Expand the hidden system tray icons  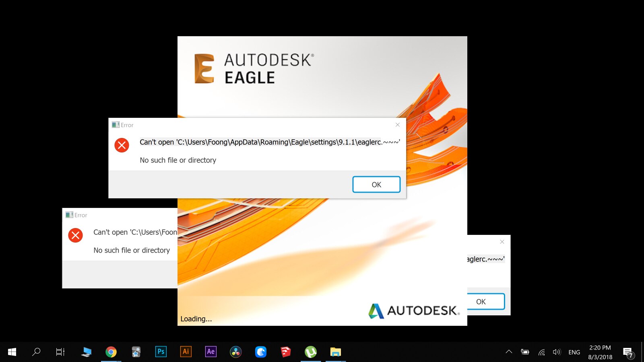pyautogui.click(x=509, y=352)
